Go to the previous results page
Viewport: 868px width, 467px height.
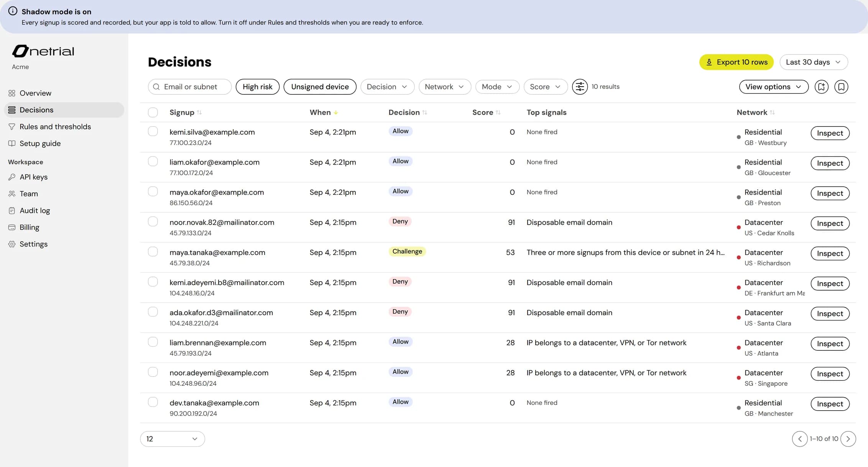pos(800,439)
